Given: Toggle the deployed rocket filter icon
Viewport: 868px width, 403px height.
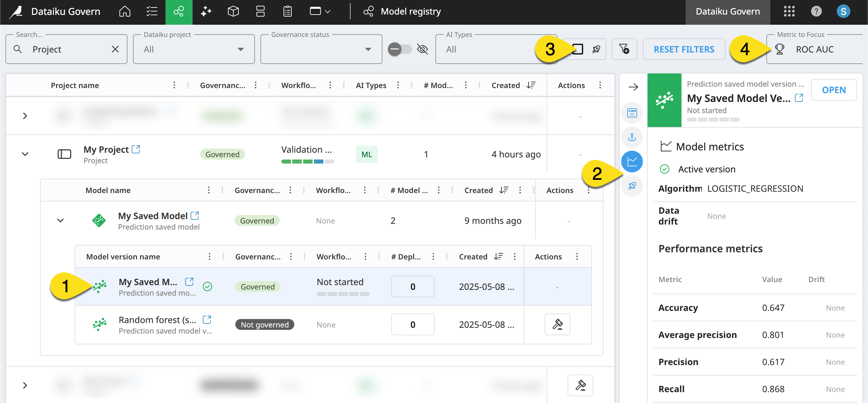Looking at the screenshot, I should [x=596, y=49].
